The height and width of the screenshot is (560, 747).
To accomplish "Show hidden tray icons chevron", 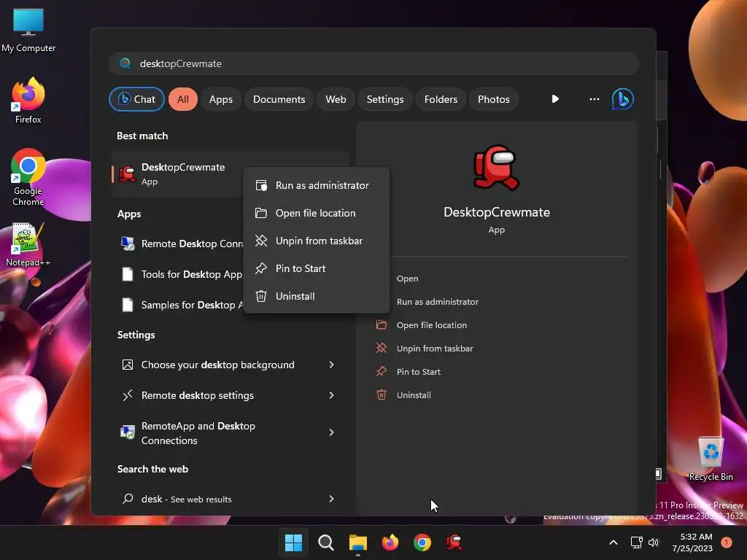I will click(x=614, y=542).
